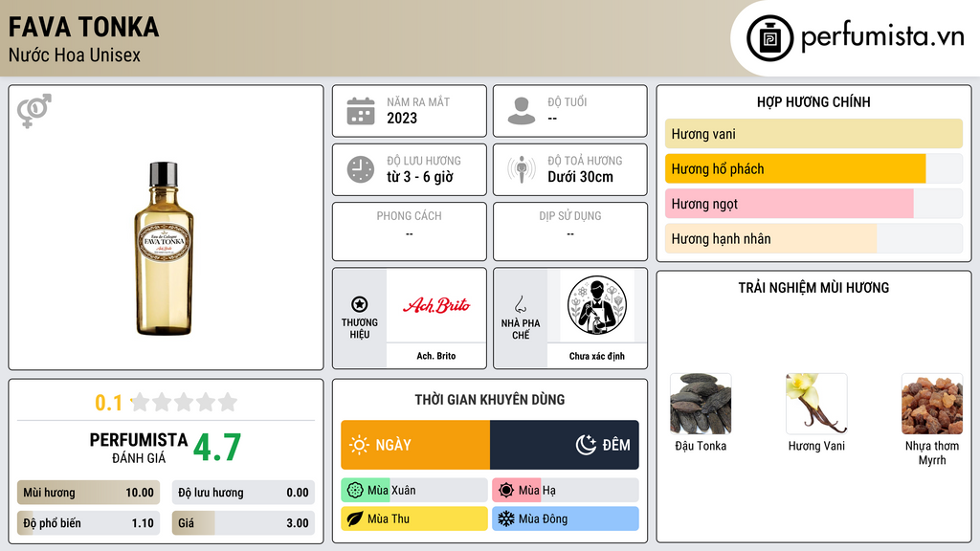Open the perfumer illustration marked Chưa xác định
980x551 pixels.
point(597,305)
